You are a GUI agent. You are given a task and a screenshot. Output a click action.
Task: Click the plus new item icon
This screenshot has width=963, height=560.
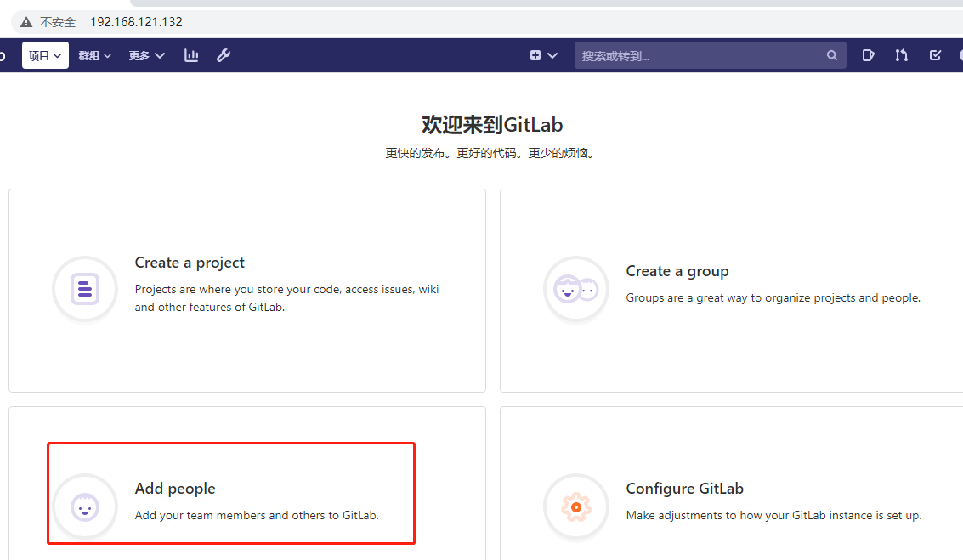click(x=535, y=55)
